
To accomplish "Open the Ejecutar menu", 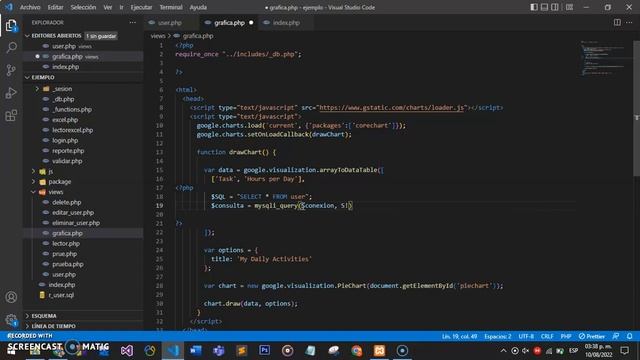I will (x=141, y=7).
